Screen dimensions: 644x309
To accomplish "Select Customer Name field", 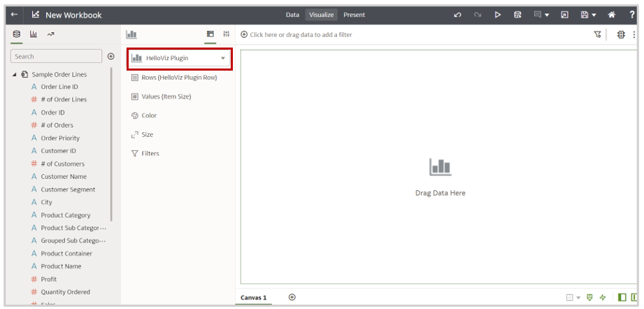I will point(64,176).
